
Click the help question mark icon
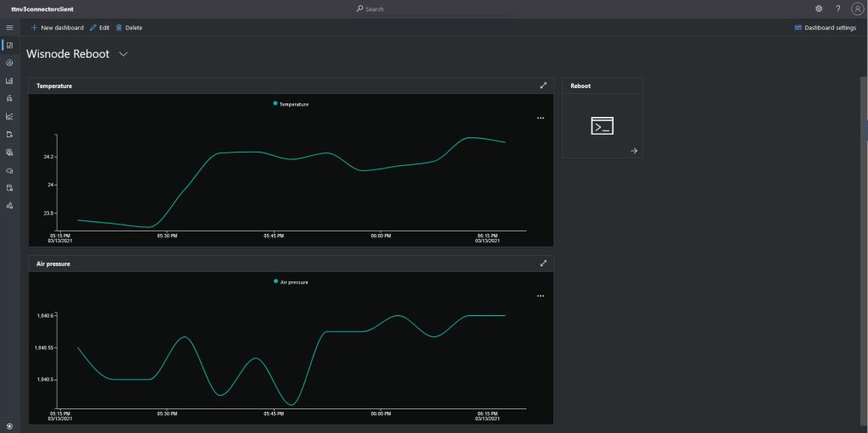tap(837, 8)
